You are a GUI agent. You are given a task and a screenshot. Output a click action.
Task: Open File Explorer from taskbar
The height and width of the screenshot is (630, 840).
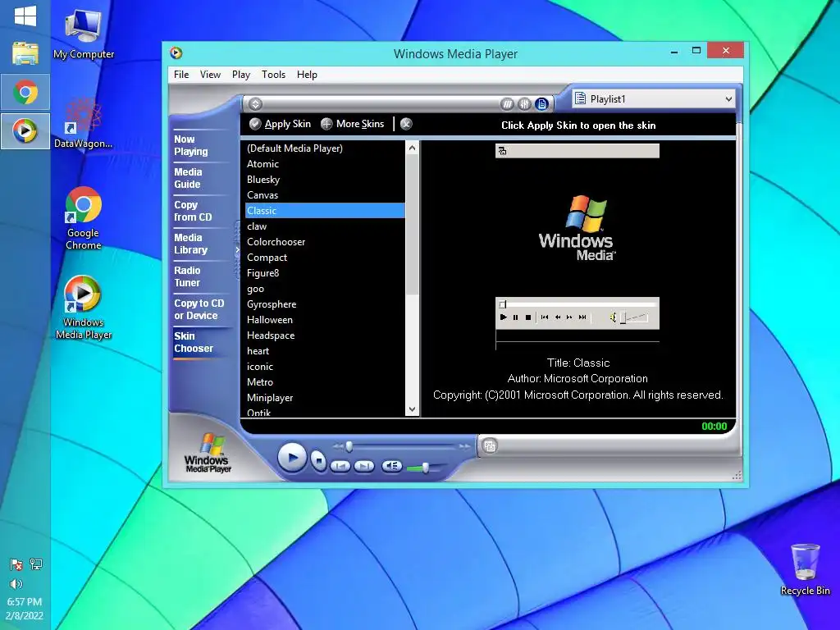click(x=25, y=53)
